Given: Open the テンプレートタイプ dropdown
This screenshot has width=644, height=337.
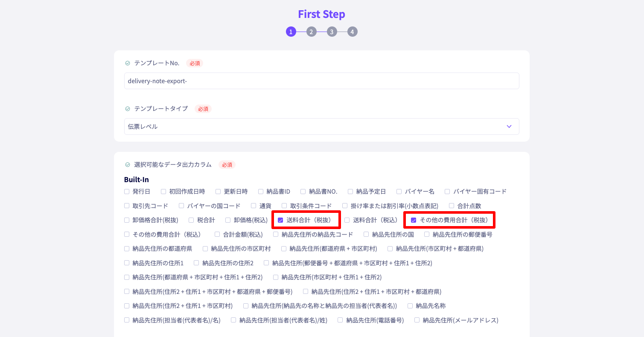Looking at the screenshot, I should click(x=321, y=127).
